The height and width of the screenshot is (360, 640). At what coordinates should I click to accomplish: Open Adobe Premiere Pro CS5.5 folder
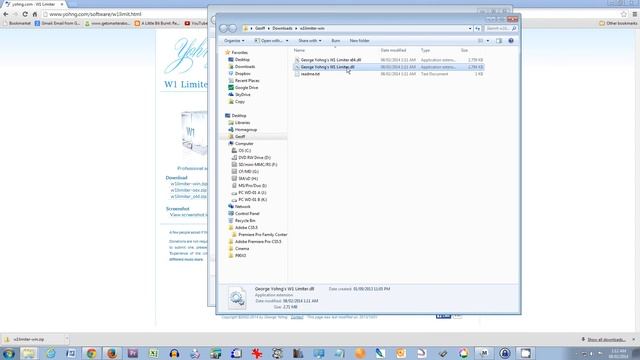[x=258, y=241]
